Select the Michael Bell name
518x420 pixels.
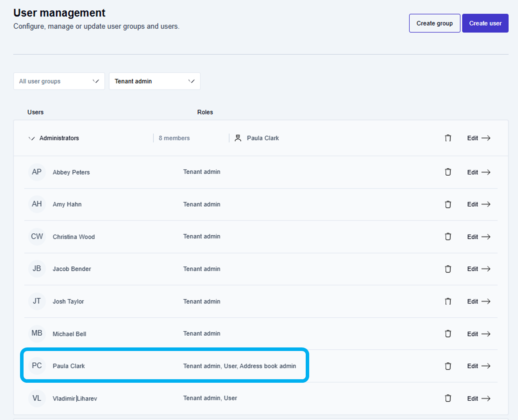[69, 334]
